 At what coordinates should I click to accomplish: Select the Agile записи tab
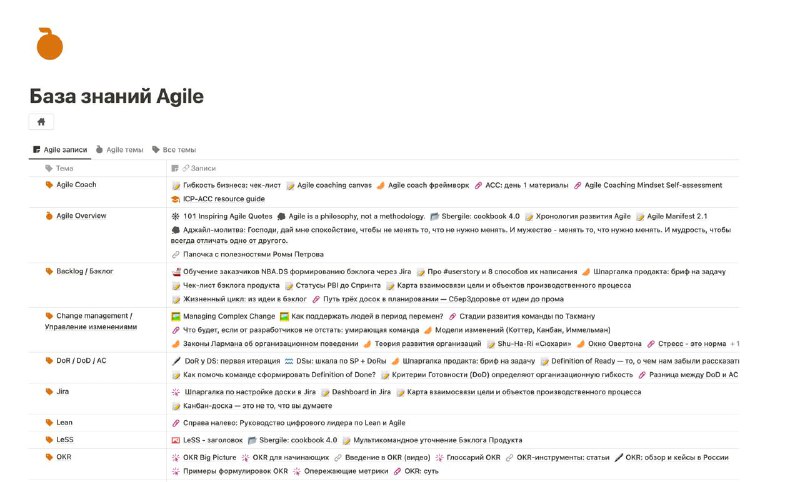point(60,149)
